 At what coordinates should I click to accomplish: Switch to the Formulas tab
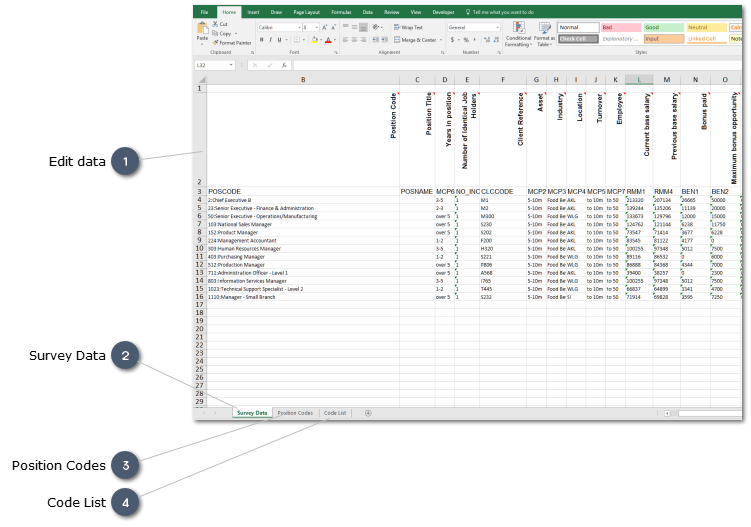[341, 12]
